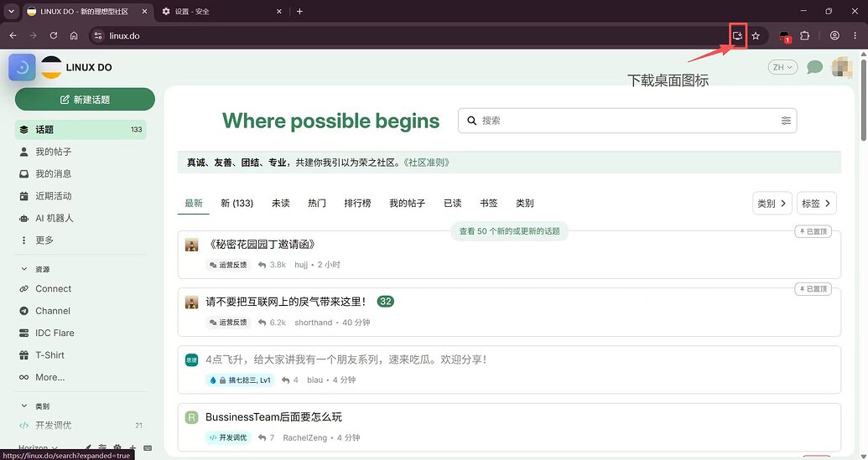Open advanced search filter options icon

coord(786,121)
